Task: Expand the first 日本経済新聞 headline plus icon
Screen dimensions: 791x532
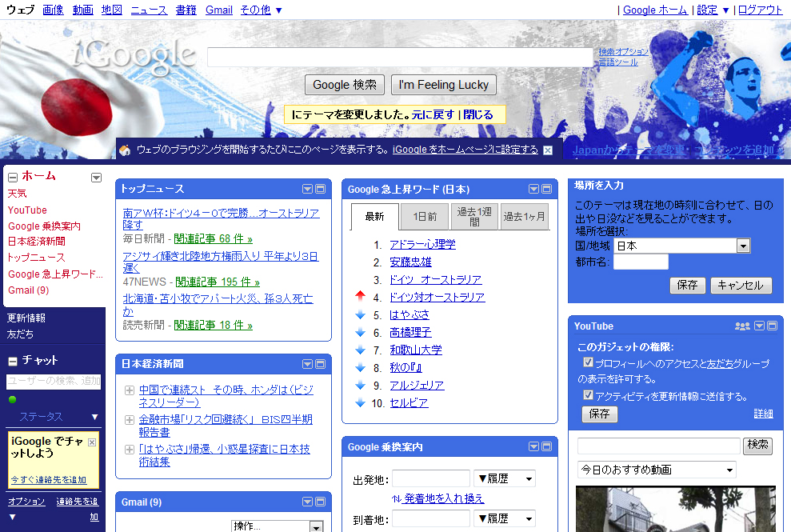Action: pos(130,390)
